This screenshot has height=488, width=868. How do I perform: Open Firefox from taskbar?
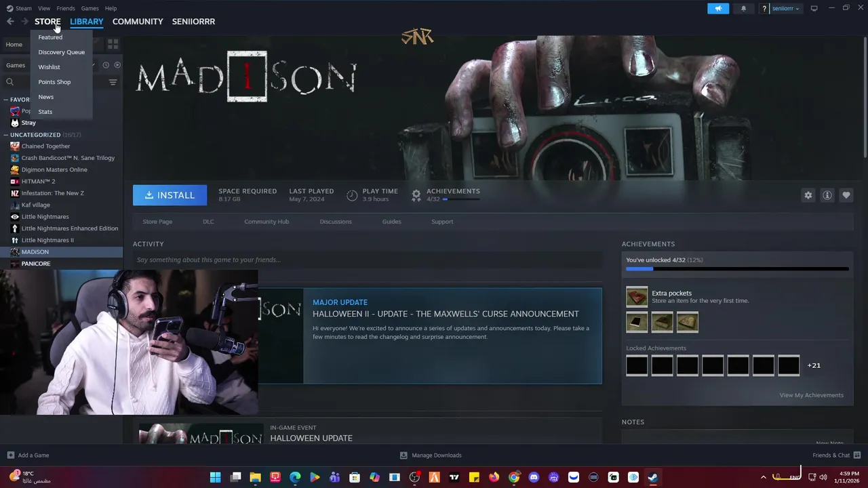click(x=494, y=477)
